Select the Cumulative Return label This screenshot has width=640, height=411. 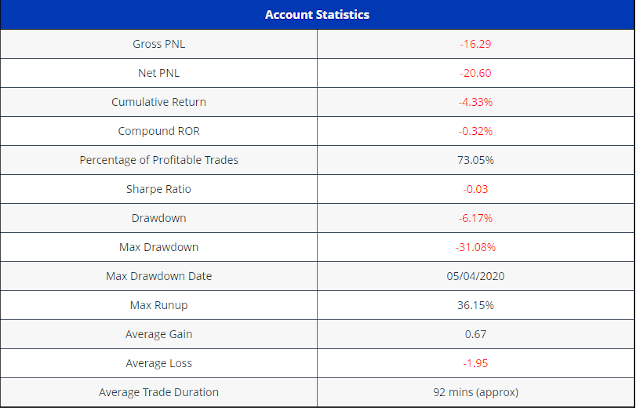tap(159, 102)
